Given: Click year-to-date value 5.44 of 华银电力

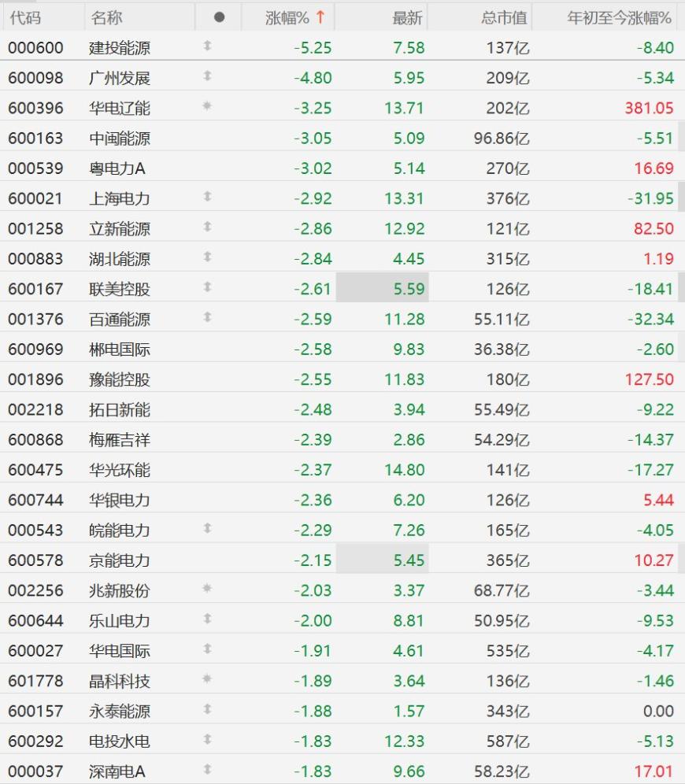Looking at the screenshot, I should (x=658, y=500).
